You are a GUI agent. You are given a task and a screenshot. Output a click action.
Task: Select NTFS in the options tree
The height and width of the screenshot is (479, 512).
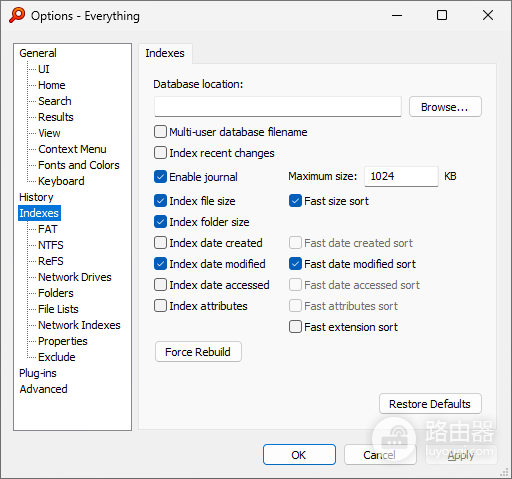coord(51,245)
